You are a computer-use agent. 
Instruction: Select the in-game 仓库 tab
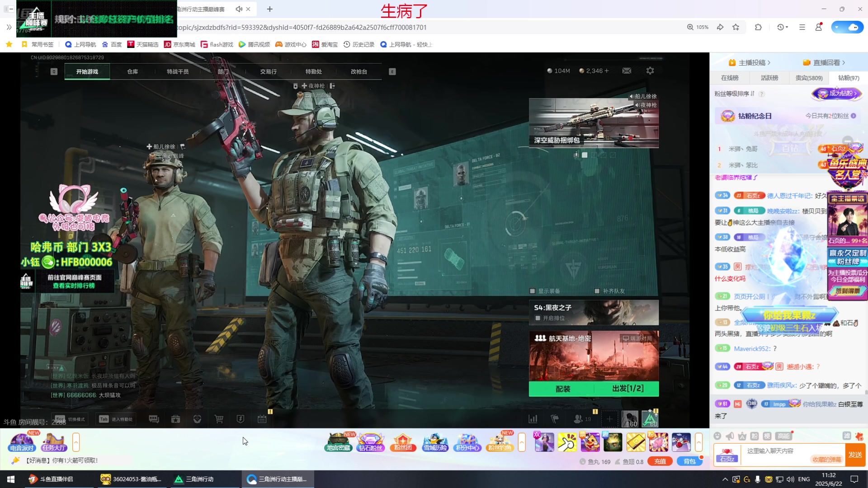click(132, 71)
